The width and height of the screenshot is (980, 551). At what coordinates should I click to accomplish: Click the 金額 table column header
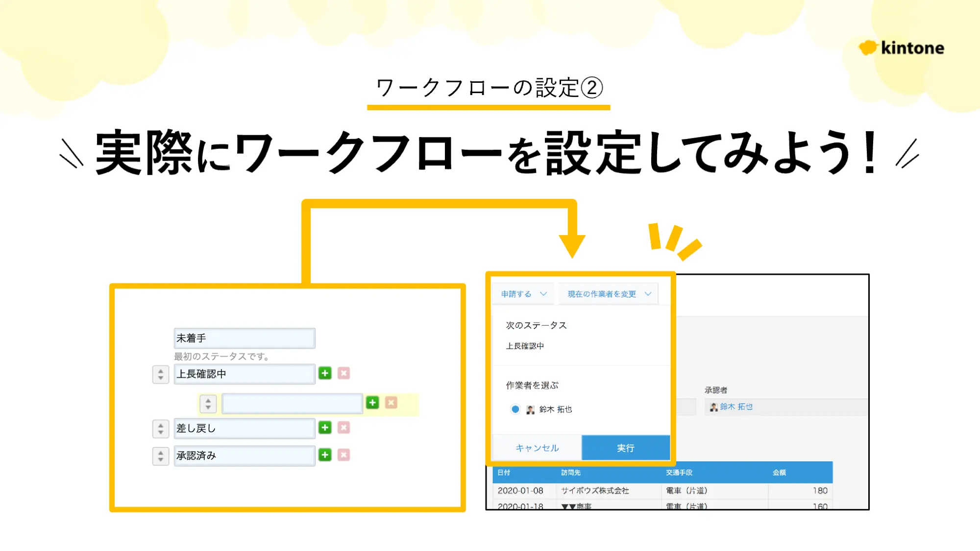[779, 472]
